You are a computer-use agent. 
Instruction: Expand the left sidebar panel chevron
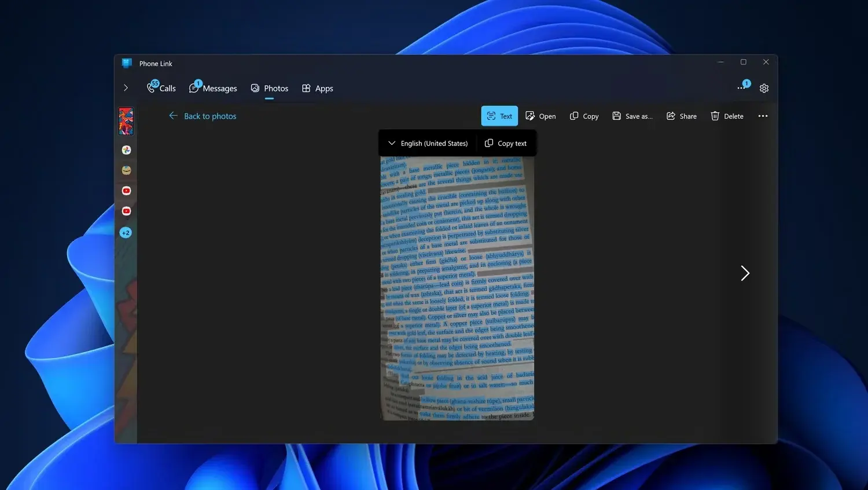126,88
